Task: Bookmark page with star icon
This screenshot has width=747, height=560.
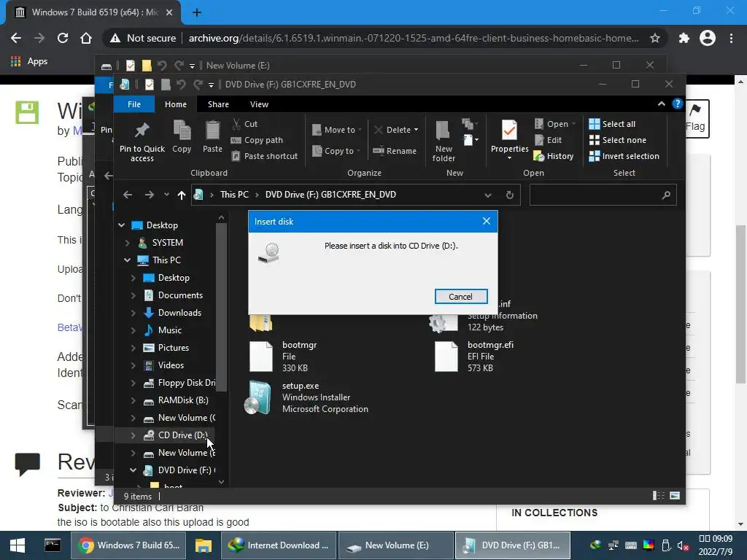Action: pyautogui.click(x=655, y=38)
